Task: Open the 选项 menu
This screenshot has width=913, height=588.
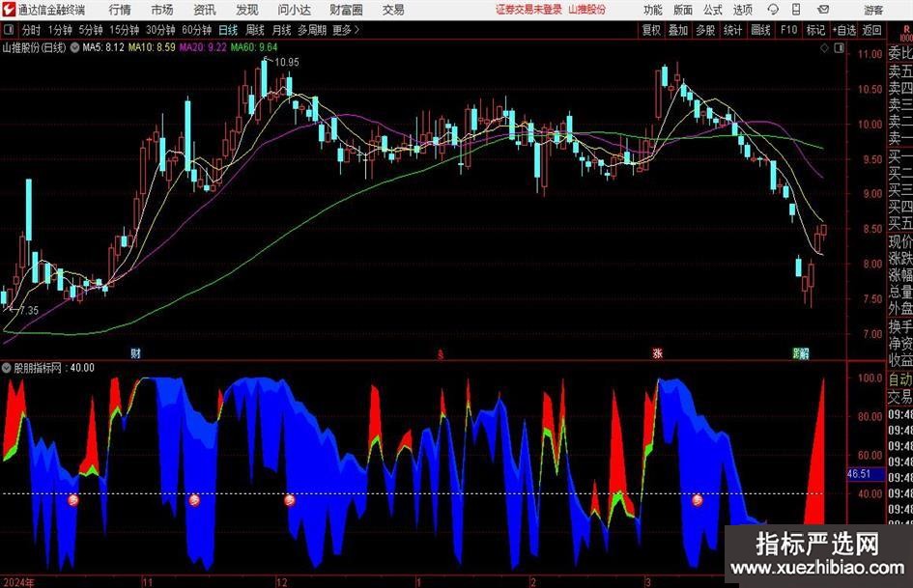Action: 742,10
